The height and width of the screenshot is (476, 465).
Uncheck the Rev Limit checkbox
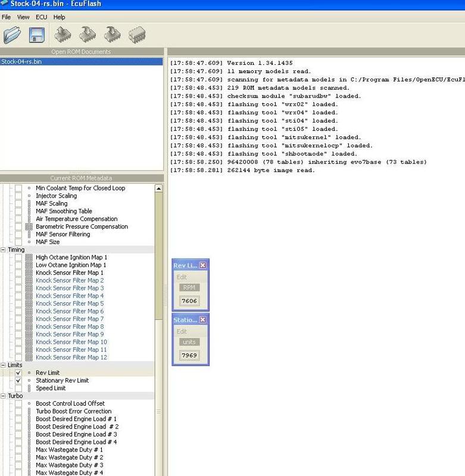coord(18,372)
